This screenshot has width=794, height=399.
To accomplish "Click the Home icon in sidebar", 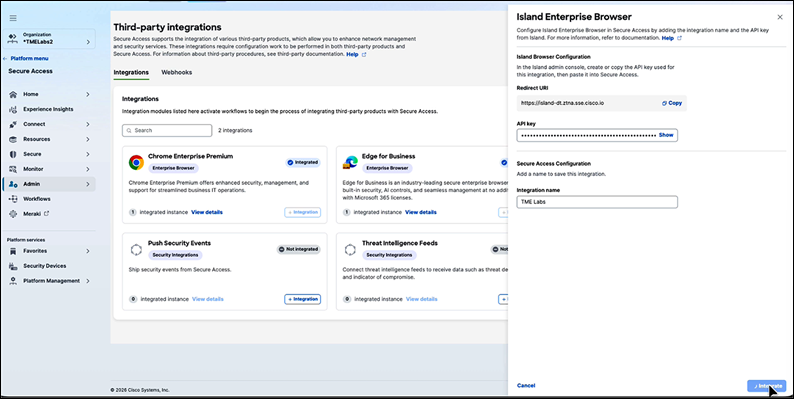I will (13, 94).
